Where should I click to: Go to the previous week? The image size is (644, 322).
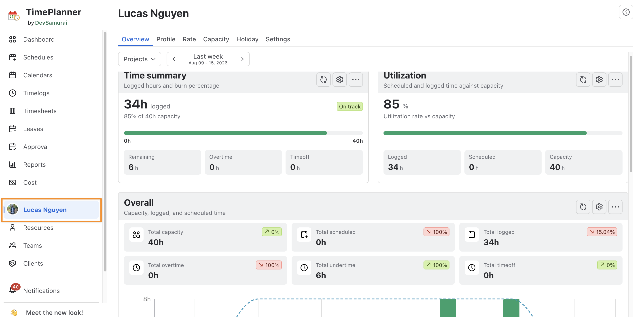[x=174, y=59]
